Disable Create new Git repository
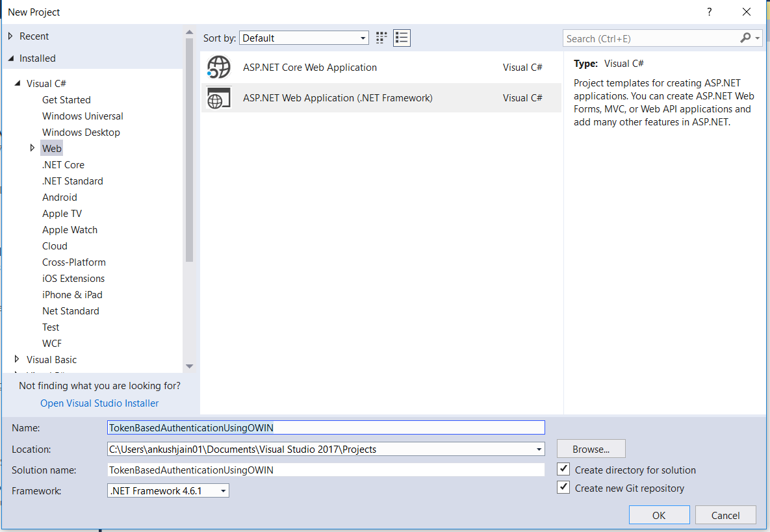 coord(563,487)
